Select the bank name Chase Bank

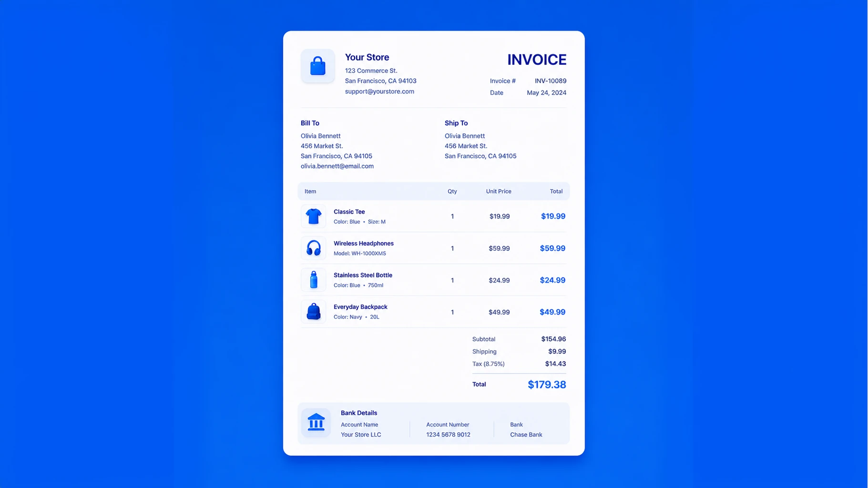pos(526,435)
